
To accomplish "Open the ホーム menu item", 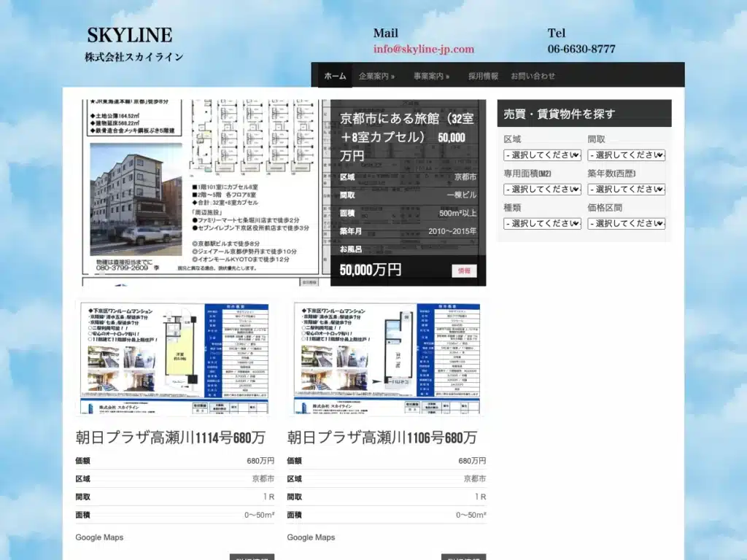I will [335, 76].
